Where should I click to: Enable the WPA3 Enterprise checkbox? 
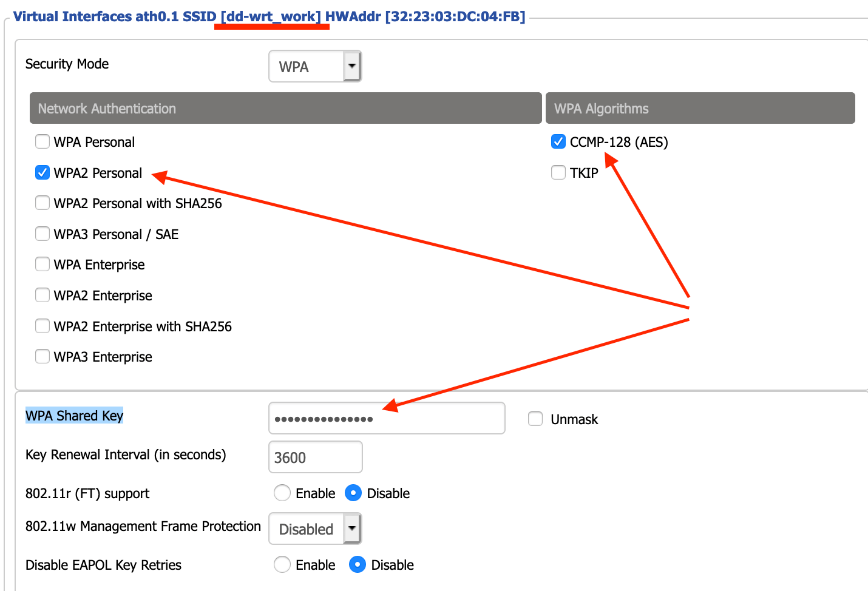42,357
